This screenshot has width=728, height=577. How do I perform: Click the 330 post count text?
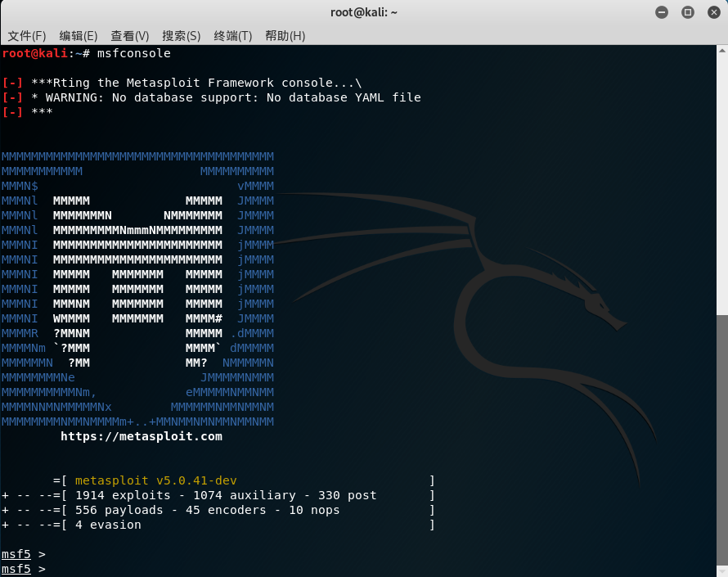(x=348, y=495)
